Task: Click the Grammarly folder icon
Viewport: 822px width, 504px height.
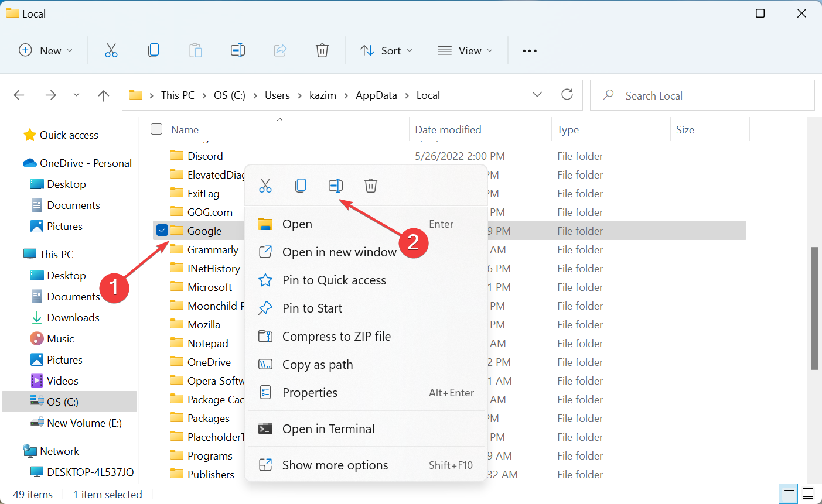Action: click(177, 249)
